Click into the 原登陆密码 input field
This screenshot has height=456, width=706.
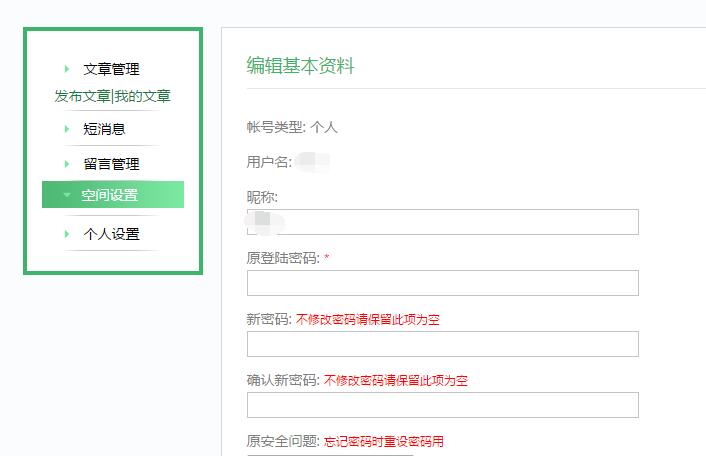[442, 283]
